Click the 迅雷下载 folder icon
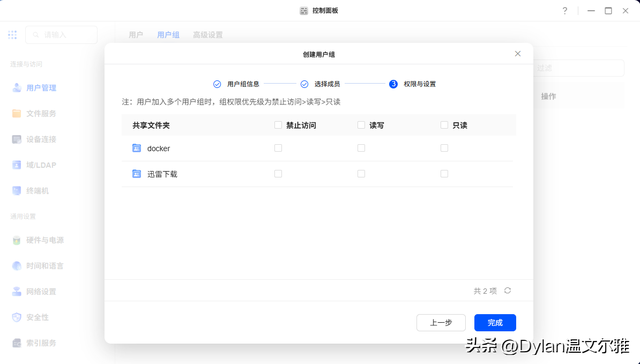Viewport: 640px width, 364px height. point(136,173)
